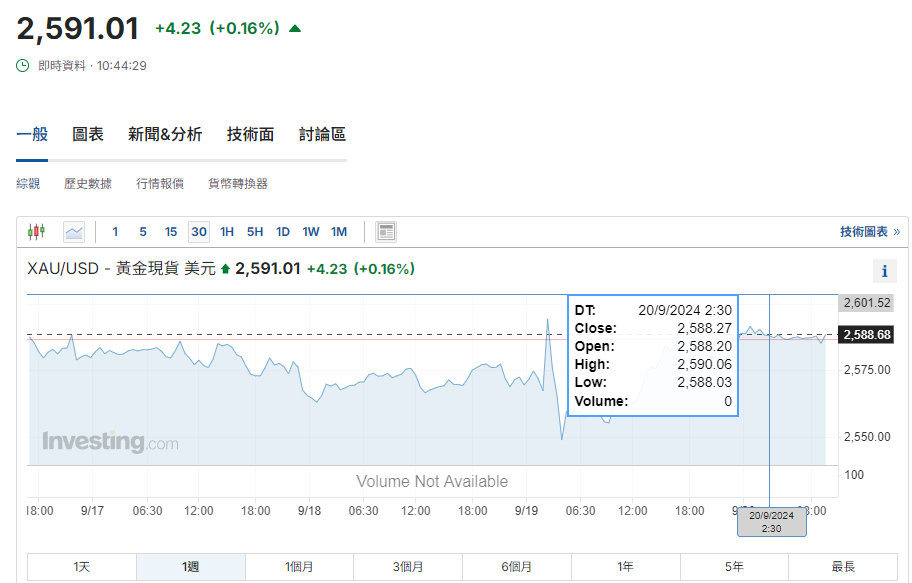Select the 1-minute interval
This screenshot has height=583, width=912.
[115, 232]
